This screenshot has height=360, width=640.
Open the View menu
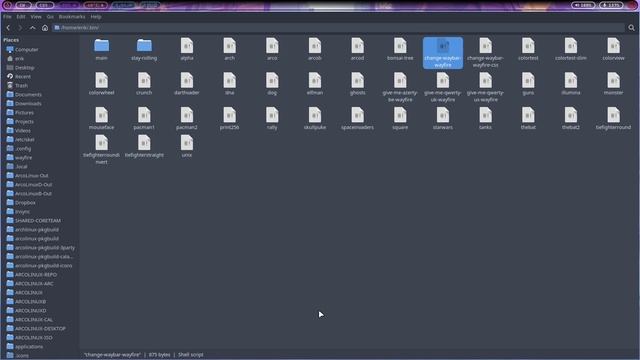pos(36,17)
